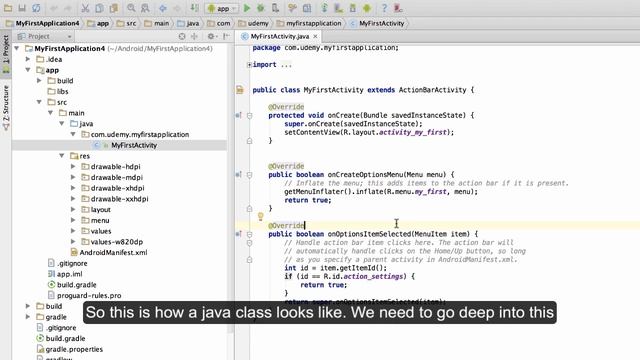Expand the layout folder

coord(73,209)
